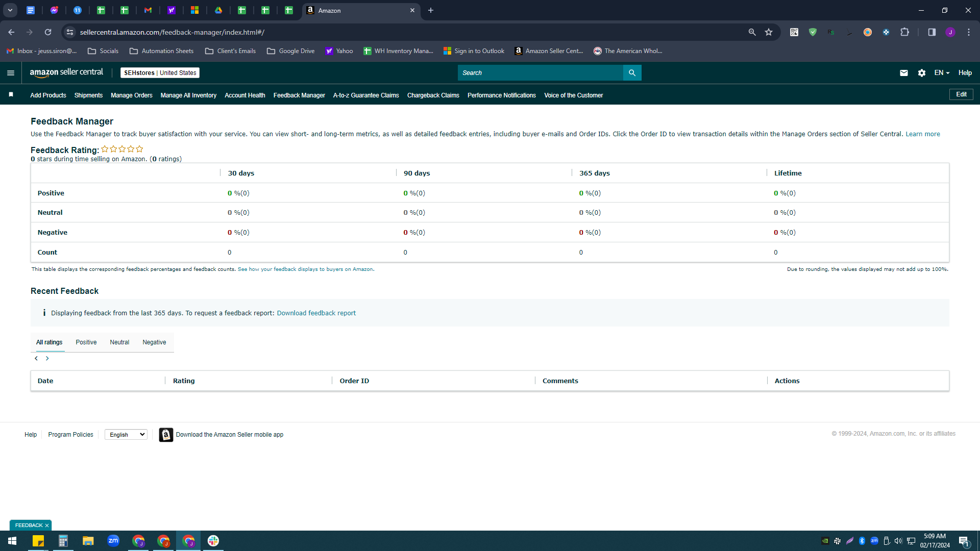Open the hamburger navigation menu

(10, 73)
